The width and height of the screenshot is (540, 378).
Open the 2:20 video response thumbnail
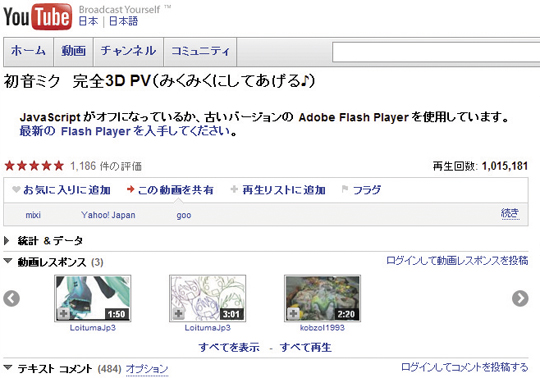(322, 298)
